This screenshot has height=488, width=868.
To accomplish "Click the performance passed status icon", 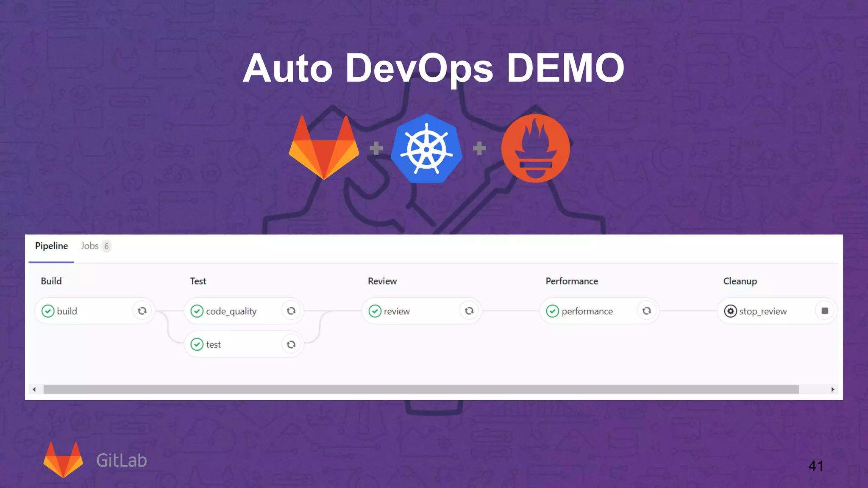I will (x=553, y=311).
